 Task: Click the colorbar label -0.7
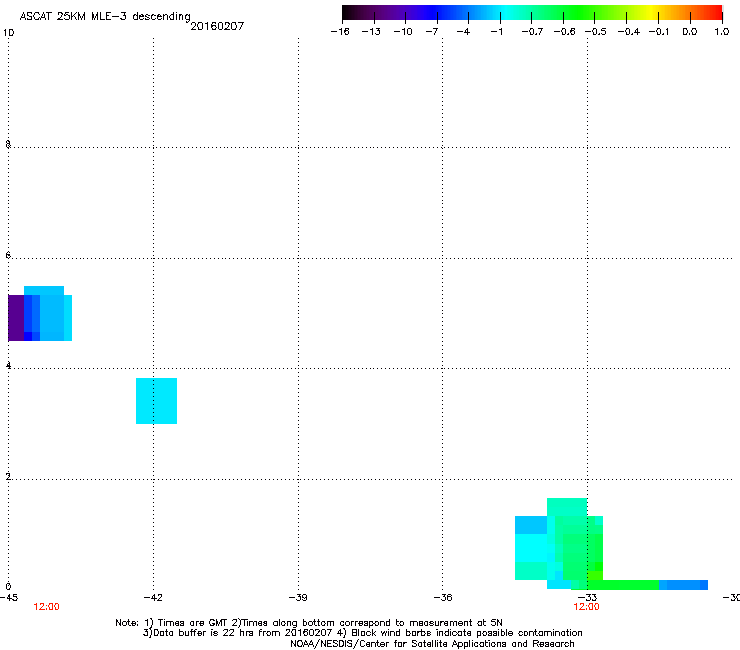[x=532, y=32]
